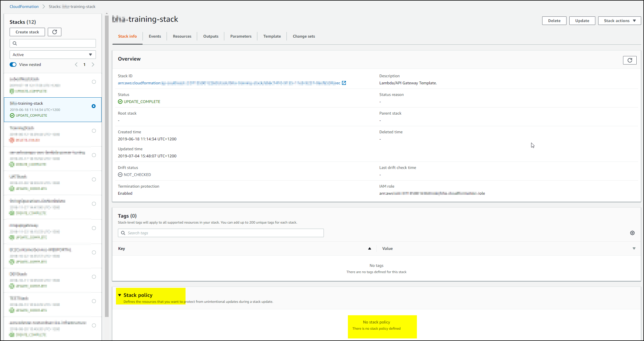
Task: Select the Active stacks filter dropdown
Action: (x=52, y=54)
